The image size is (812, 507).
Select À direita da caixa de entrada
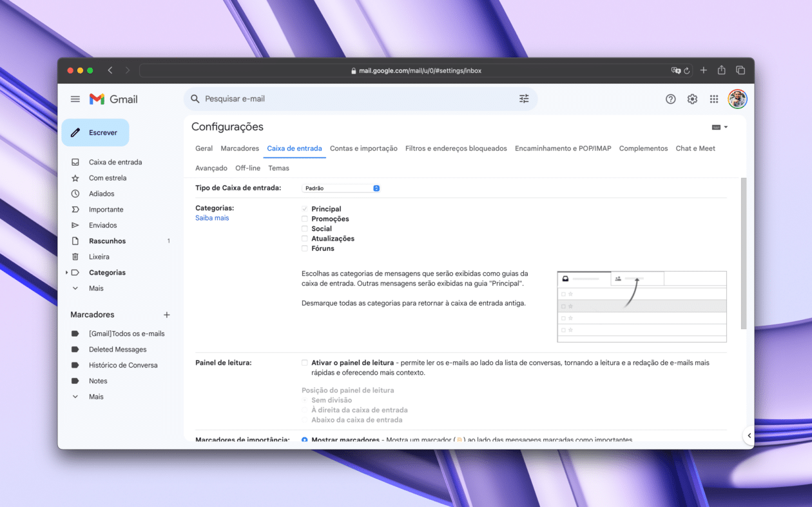(x=305, y=410)
